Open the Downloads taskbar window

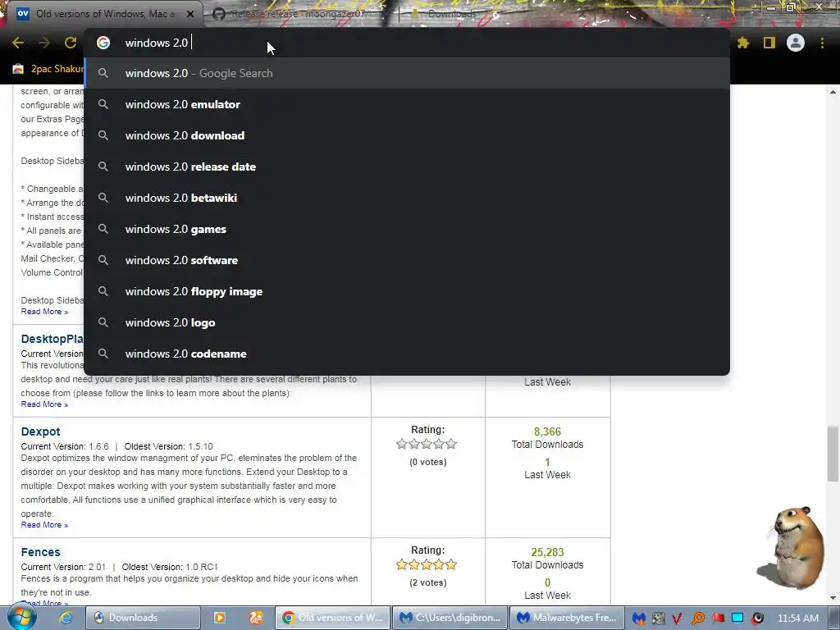[x=143, y=618]
